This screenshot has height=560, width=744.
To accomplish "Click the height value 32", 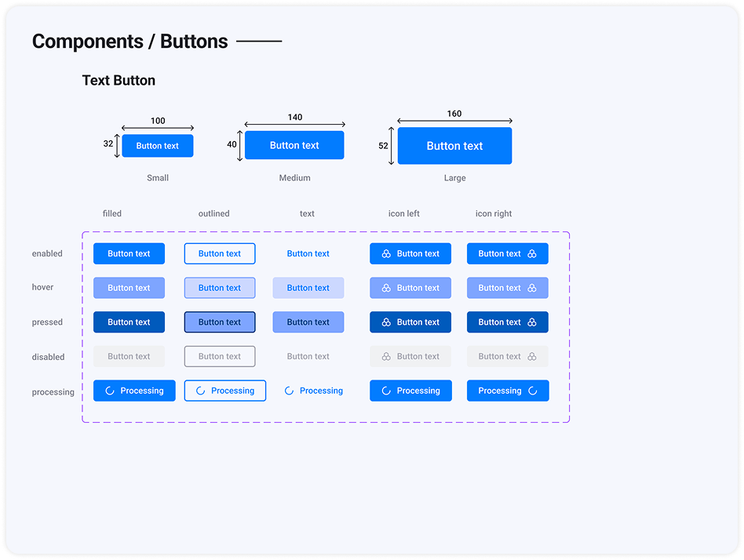I will [x=108, y=144].
